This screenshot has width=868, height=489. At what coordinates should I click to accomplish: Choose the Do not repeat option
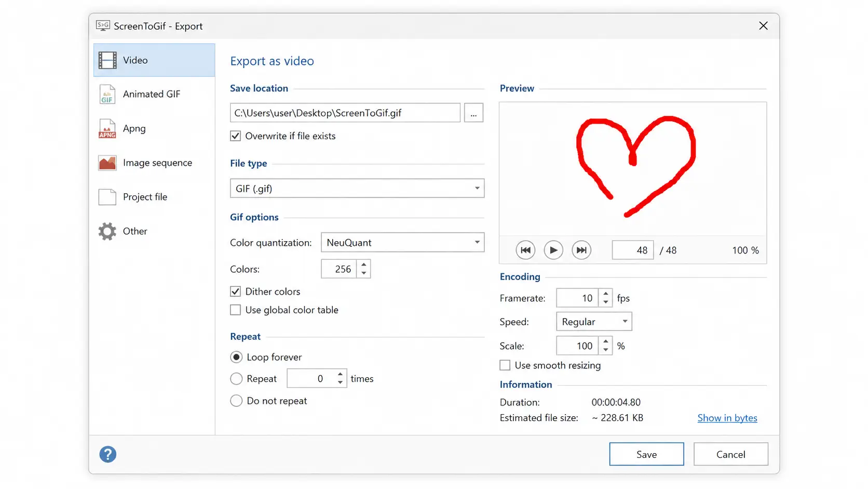(236, 401)
